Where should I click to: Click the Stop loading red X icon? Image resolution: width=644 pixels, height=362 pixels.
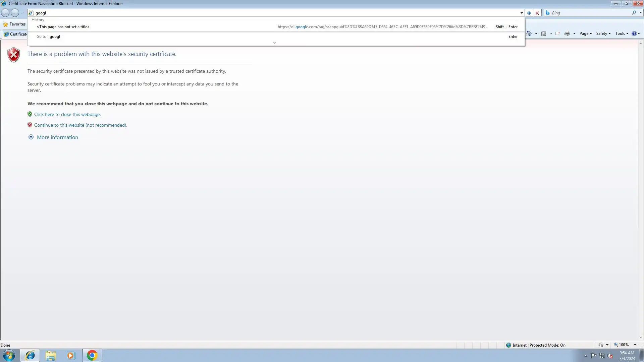click(x=537, y=13)
